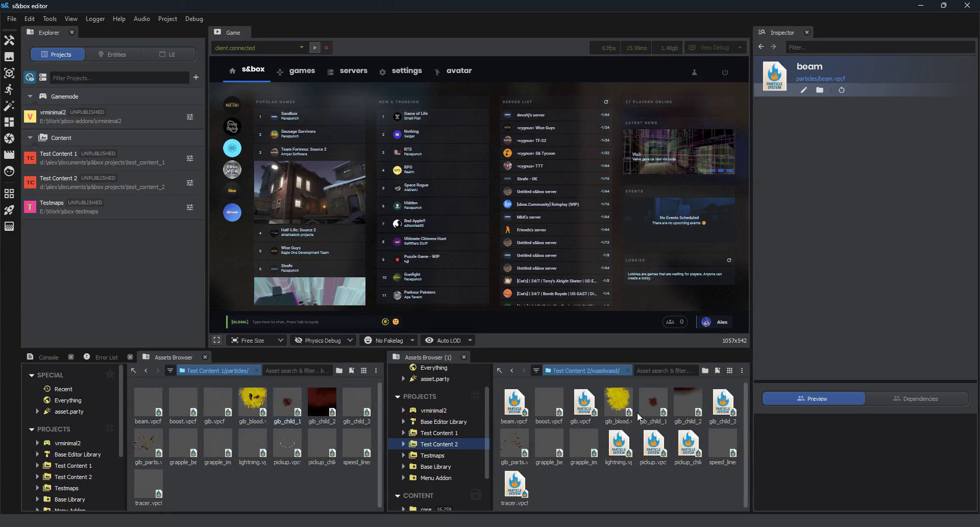Image resolution: width=980 pixels, height=527 pixels.
Task: Expand Test Content 2 in Assets Browser (1) tree
Action: click(403, 444)
